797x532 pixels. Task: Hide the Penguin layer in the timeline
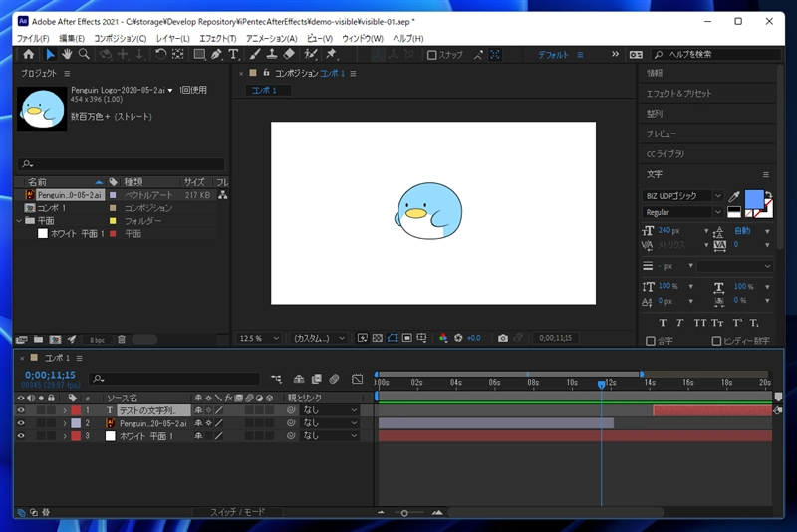pyautogui.click(x=21, y=422)
